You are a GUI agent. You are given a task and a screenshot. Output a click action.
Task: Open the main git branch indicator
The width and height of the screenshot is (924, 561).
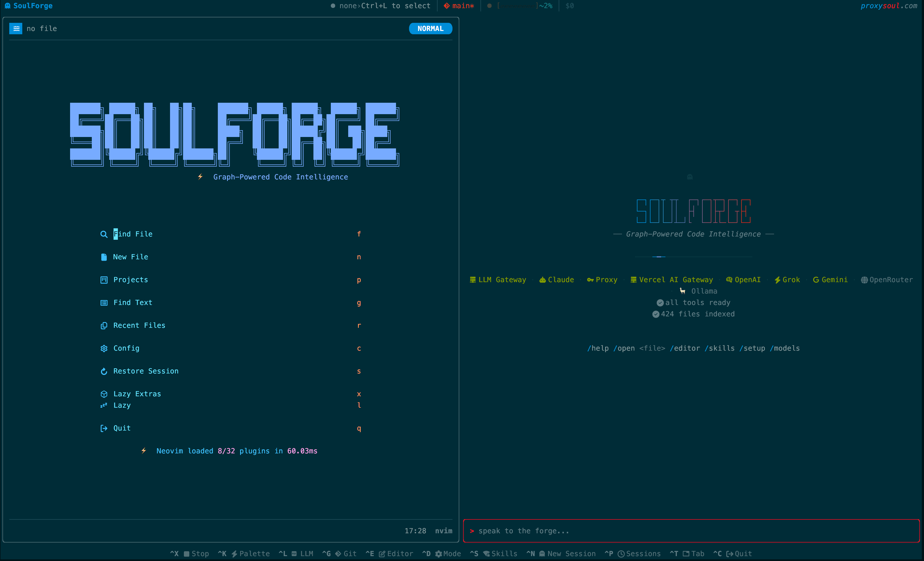pyautogui.click(x=459, y=6)
